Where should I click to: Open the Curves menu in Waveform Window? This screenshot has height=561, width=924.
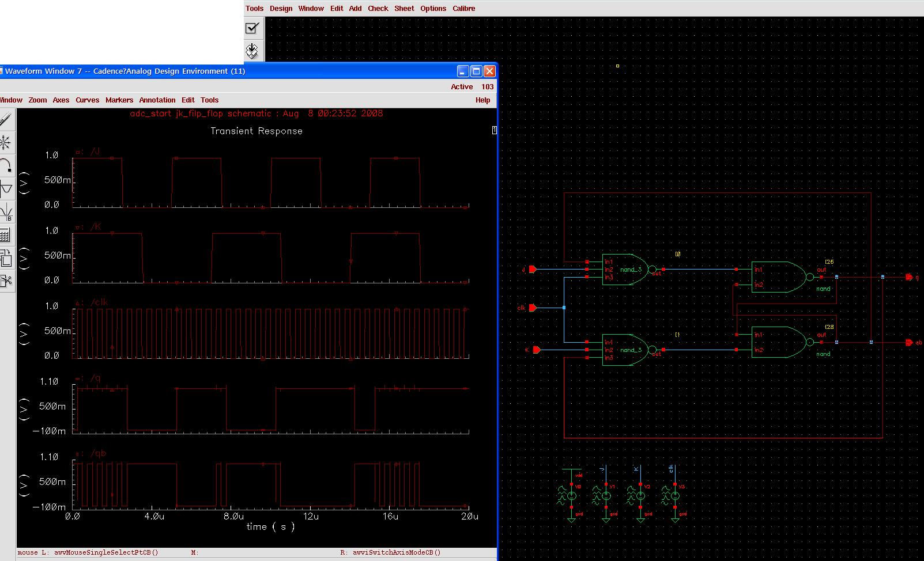click(87, 100)
